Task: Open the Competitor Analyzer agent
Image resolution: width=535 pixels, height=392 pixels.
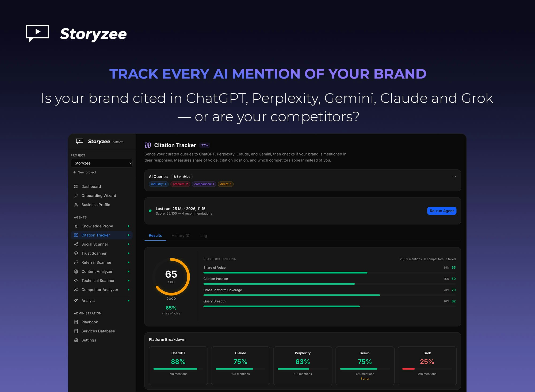Action: (x=100, y=290)
